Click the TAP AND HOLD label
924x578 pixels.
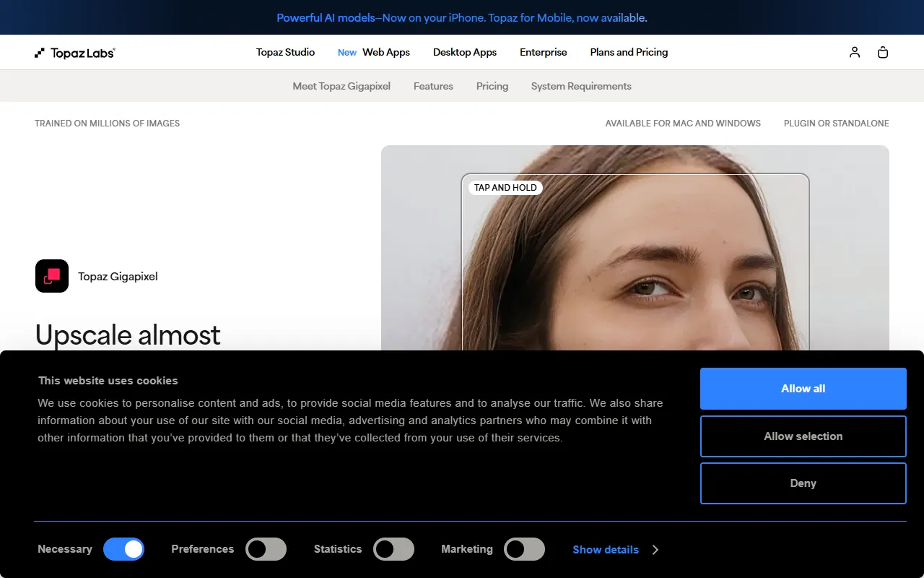(x=505, y=188)
